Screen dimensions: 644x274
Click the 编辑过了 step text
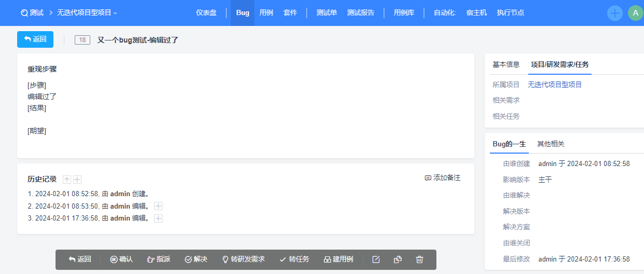point(42,97)
